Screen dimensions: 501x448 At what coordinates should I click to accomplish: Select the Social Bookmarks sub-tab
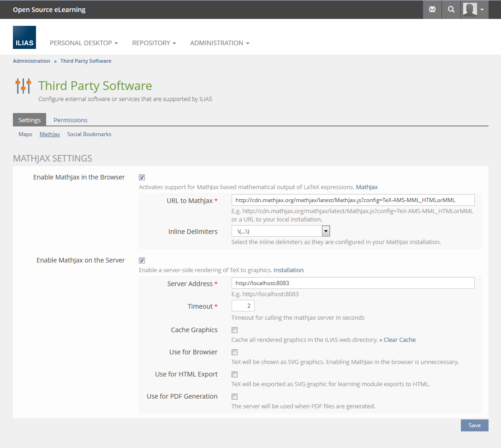[89, 134]
